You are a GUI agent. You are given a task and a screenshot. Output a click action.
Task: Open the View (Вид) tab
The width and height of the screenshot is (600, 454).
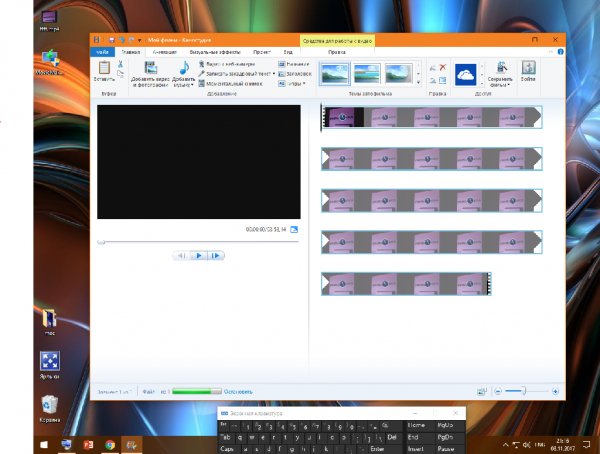[288, 52]
